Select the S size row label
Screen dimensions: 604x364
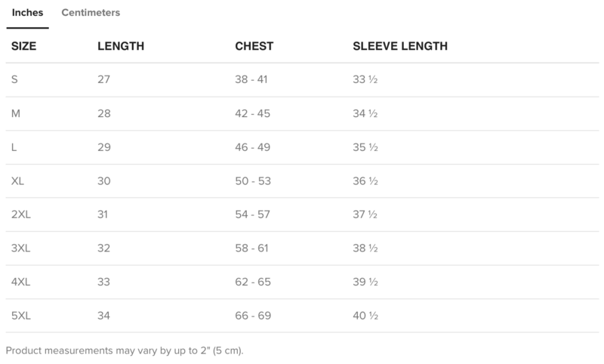pos(14,80)
